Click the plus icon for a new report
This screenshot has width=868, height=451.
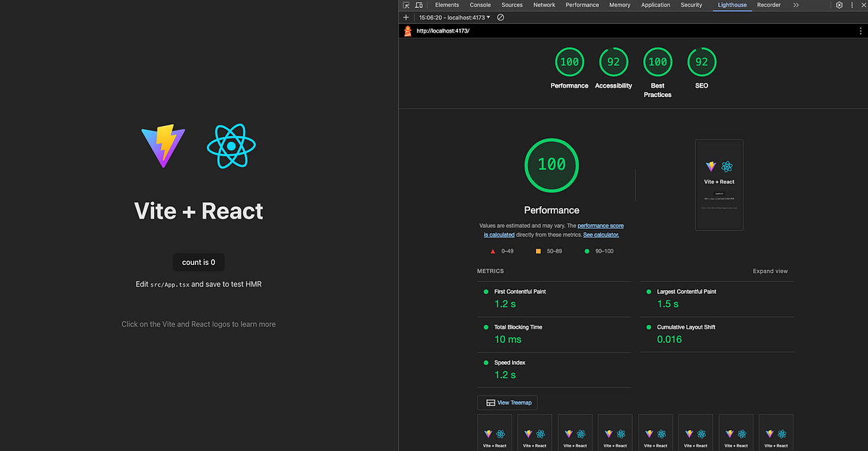pyautogui.click(x=406, y=17)
